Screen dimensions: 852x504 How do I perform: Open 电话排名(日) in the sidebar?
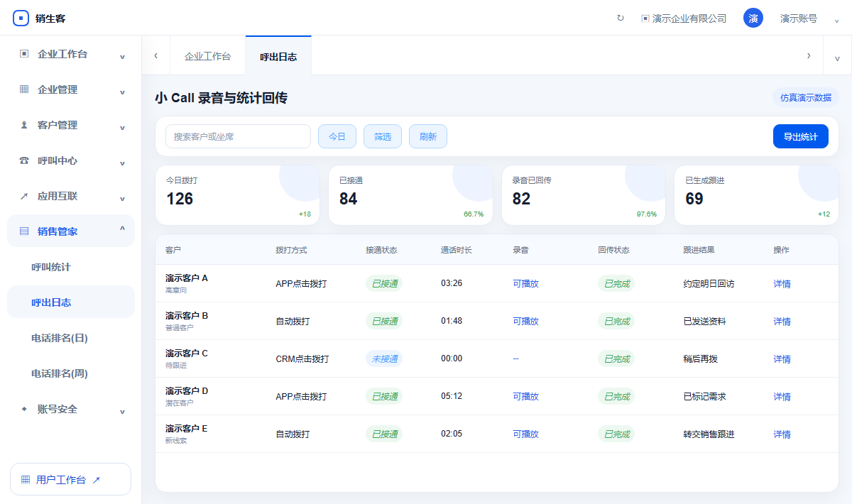pos(71,338)
